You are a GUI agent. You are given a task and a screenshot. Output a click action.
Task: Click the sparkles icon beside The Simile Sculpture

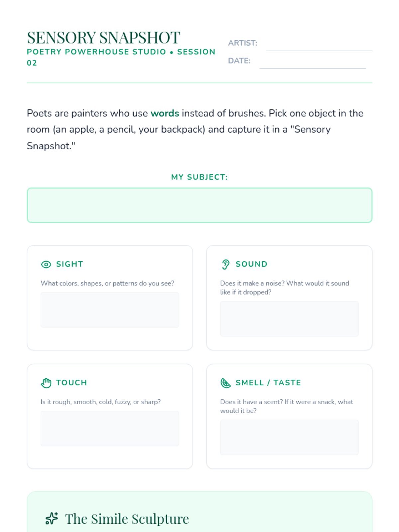coord(52,518)
